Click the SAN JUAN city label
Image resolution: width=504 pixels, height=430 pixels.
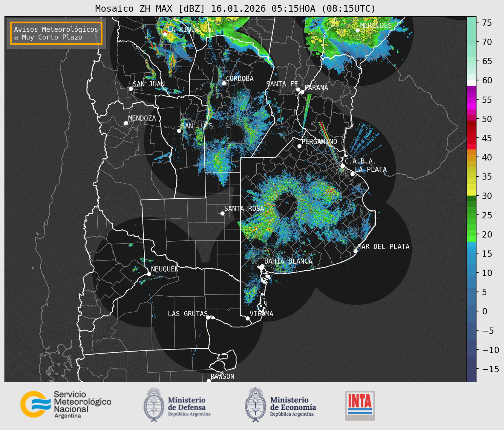tap(149, 84)
